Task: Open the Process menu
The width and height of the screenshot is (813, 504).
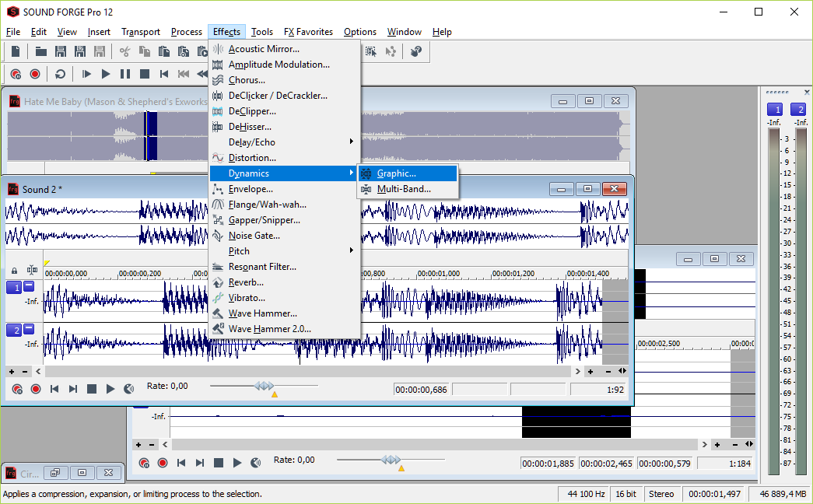Action: pyautogui.click(x=186, y=32)
